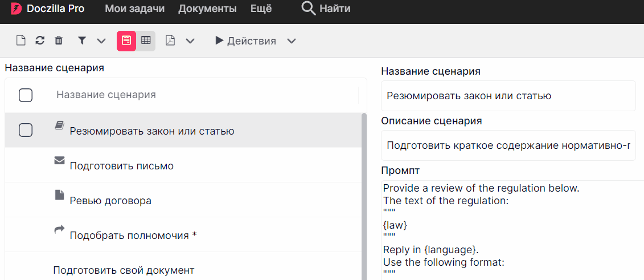The width and height of the screenshot is (644, 280).
Task: Select the Подготовить письмо scenario
Action: [x=183, y=165]
